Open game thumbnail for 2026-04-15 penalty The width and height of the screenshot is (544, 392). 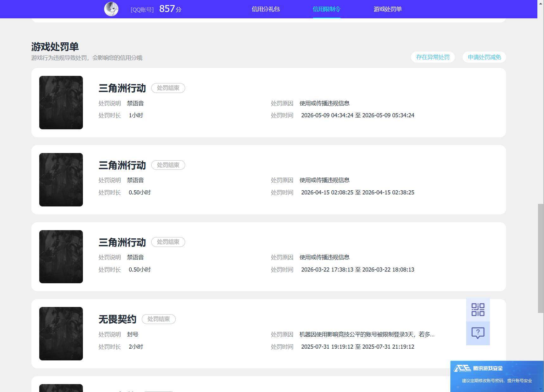pyautogui.click(x=61, y=180)
